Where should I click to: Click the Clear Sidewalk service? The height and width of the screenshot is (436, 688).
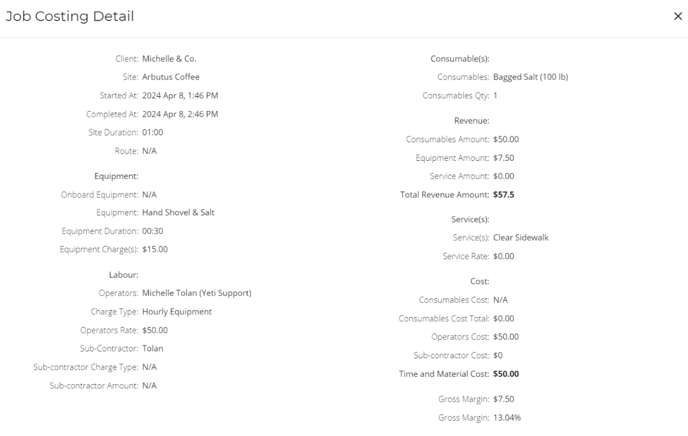tap(521, 238)
